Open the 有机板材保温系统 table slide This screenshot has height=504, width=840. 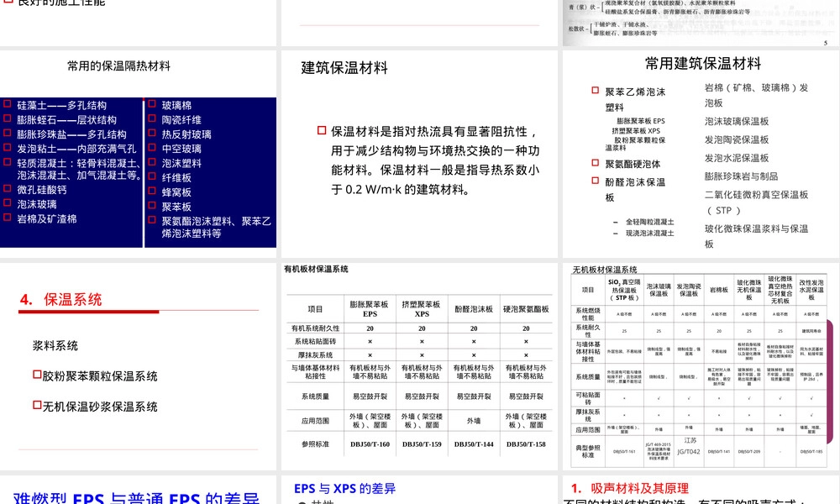[x=419, y=366]
